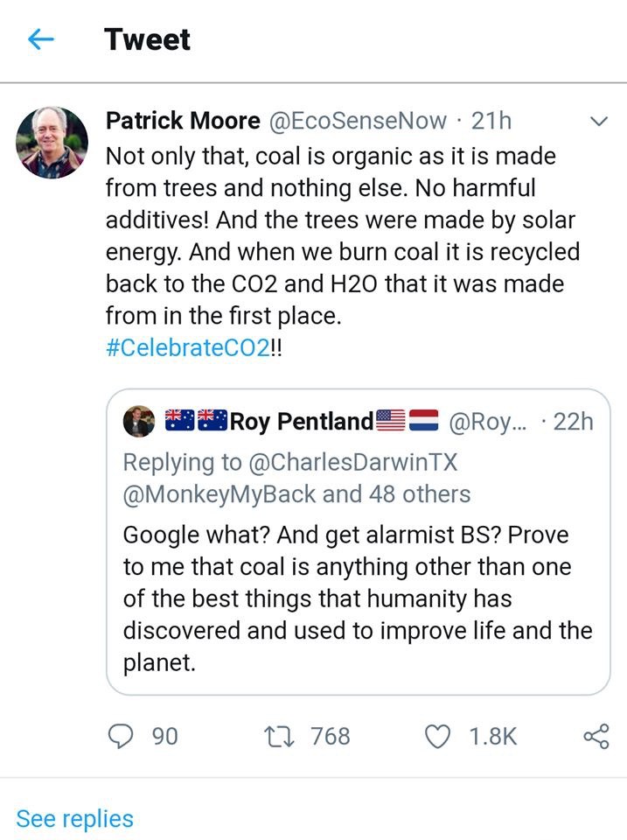This screenshot has height=840, width=627.
Task: View the 768 retweets count
Action: pyautogui.click(x=331, y=737)
